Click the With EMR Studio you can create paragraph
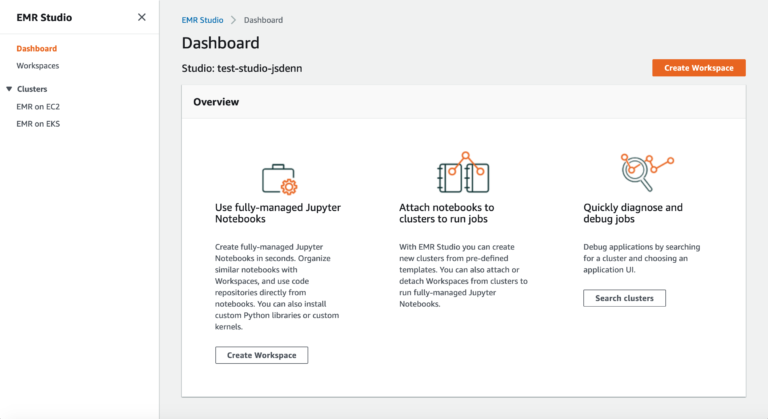Viewport: 768px width, 419px height. coord(463,275)
